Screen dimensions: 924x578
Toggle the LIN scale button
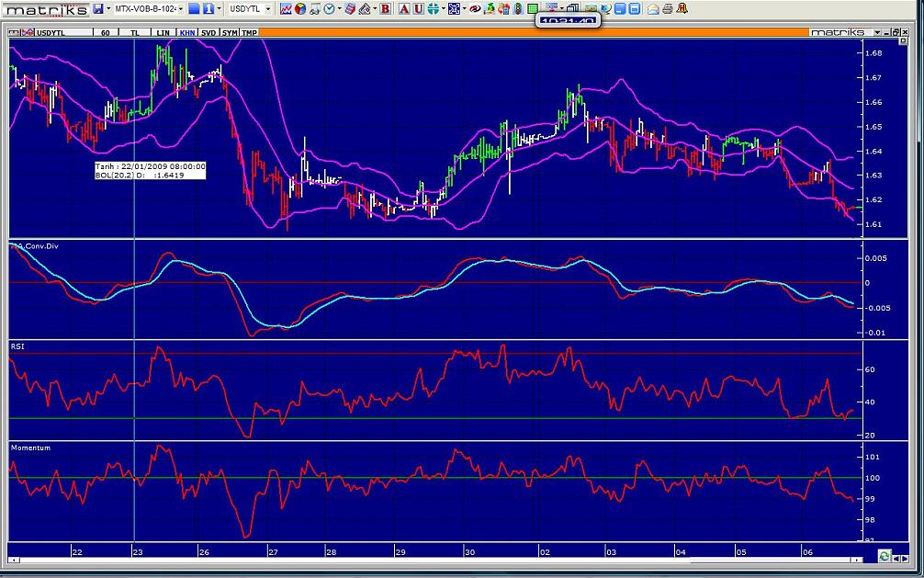[163, 32]
